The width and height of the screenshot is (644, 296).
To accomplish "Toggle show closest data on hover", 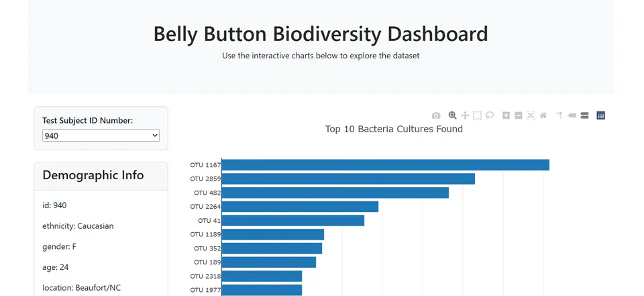I will pyautogui.click(x=572, y=115).
